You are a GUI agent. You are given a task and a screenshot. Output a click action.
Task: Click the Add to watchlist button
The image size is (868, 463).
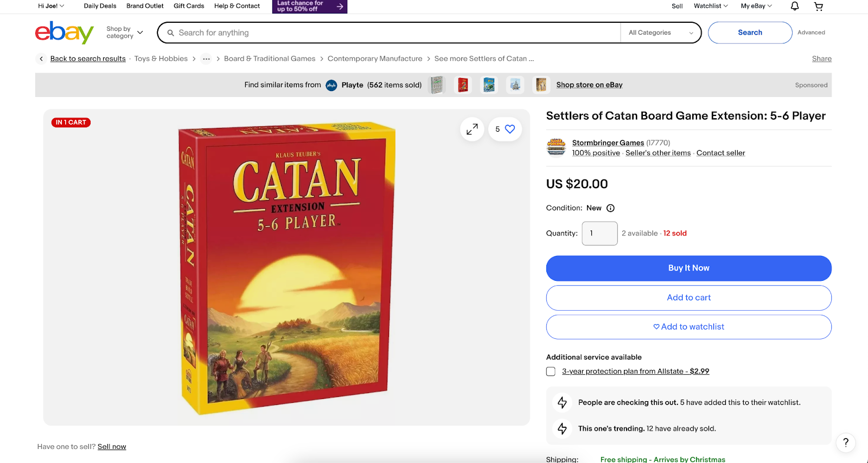(688, 327)
